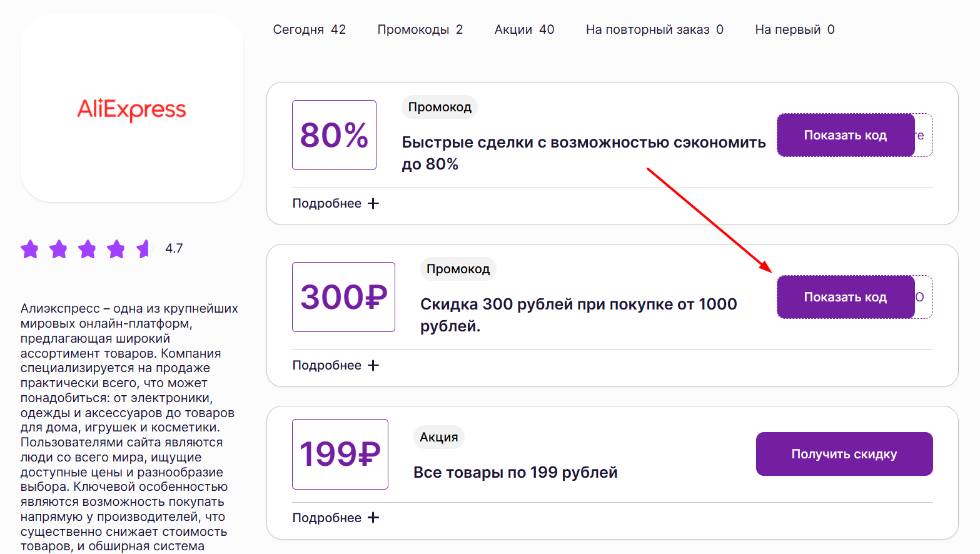980x554 pixels.
Task: Click the first purple rating star
Action: (29, 248)
